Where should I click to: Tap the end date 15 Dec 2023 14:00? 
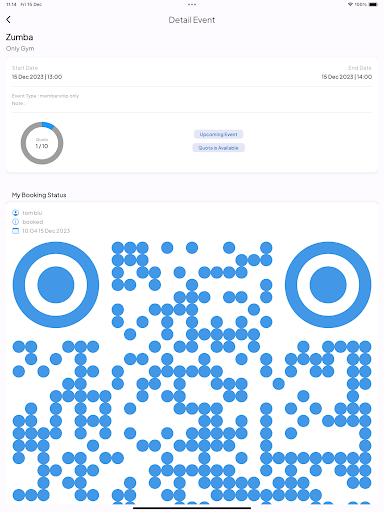(347, 77)
